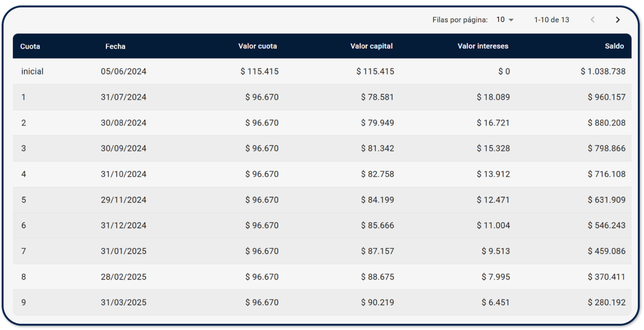
Task: Click the Fecha column header
Action: [x=116, y=47]
